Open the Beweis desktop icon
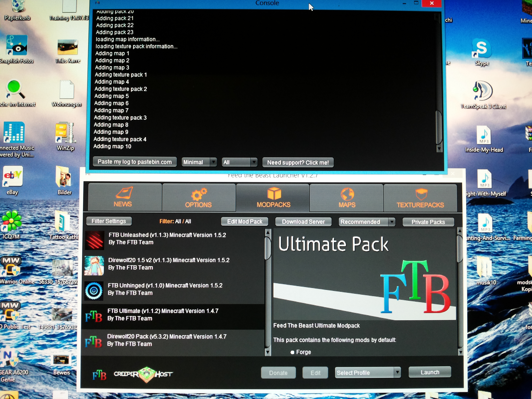Screen dimensions: 532x399 (62, 365)
